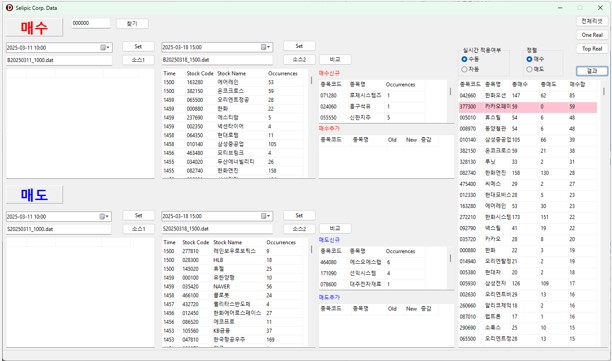Click the 총매수 column header

pos(519,84)
